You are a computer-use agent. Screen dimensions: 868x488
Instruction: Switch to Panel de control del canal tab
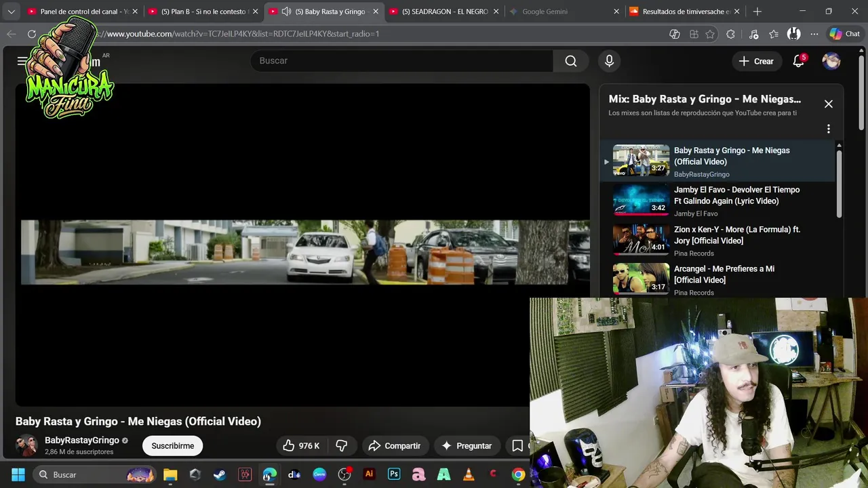pos(82,12)
